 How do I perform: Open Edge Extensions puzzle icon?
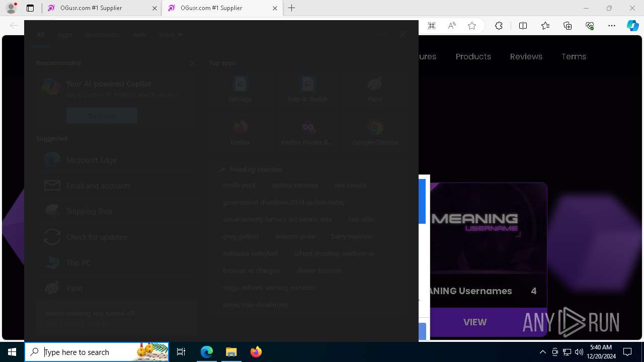[499, 26]
